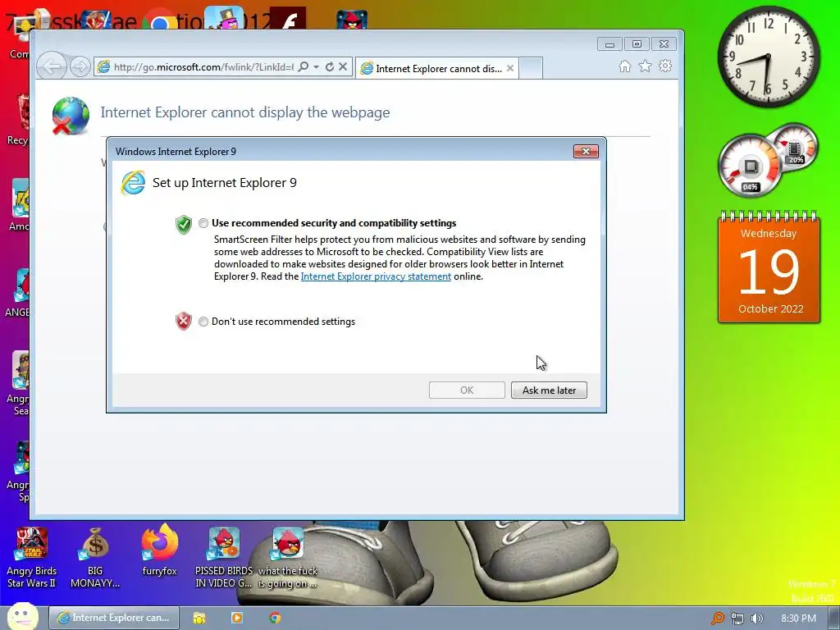Go forward using Internet Explorer forward arrow
Image resolution: width=840 pixels, height=630 pixels.
point(80,67)
